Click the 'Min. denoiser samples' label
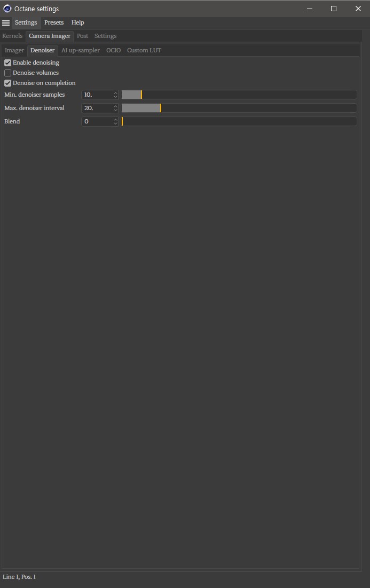 [x=35, y=95]
